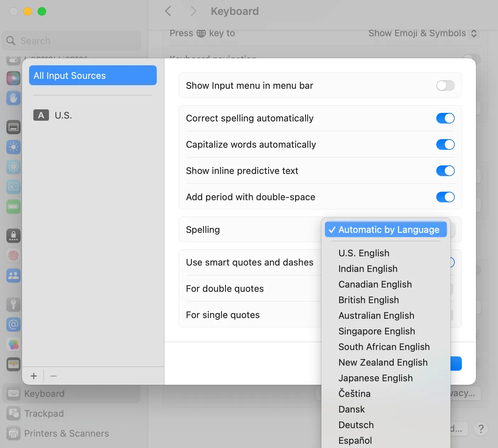The width and height of the screenshot is (498, 448).
Task: Open the green Battery sidebar icon
Action: click(x=13, y=207)
